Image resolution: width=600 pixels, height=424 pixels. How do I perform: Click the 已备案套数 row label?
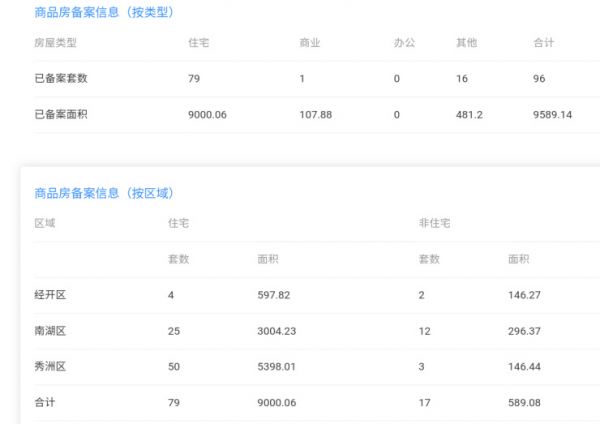click(x=61, y=78)
